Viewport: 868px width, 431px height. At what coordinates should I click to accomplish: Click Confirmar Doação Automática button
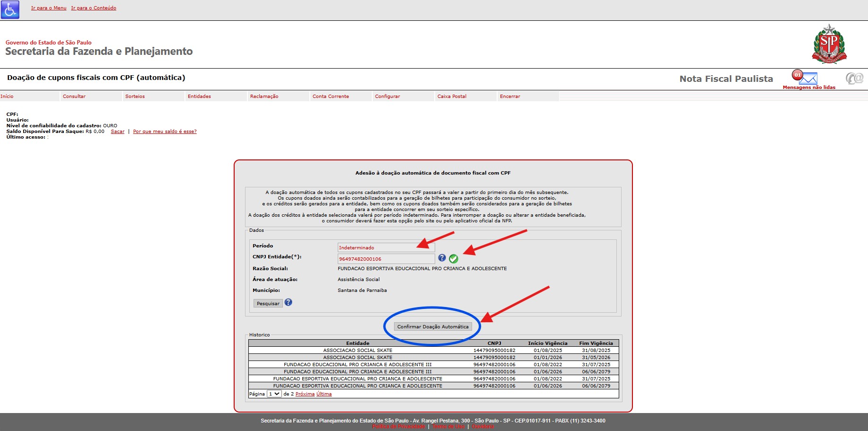coord(433,327)
